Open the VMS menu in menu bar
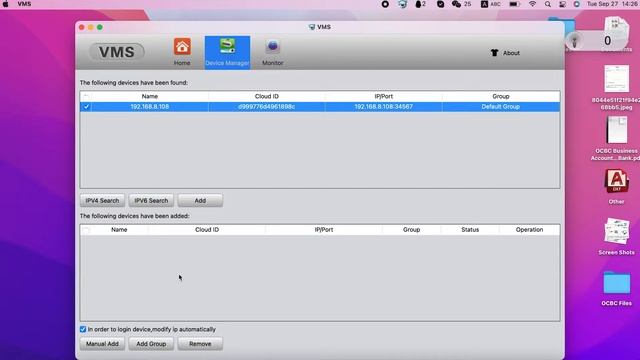 click(x=24, y=4)
